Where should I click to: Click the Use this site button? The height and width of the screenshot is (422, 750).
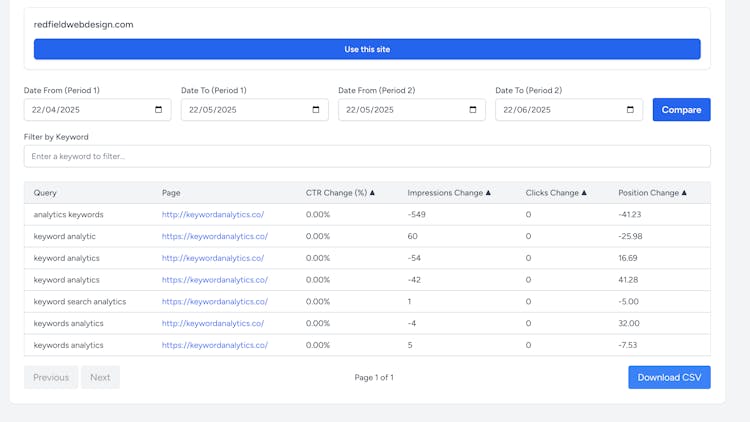tap(367, 49)
